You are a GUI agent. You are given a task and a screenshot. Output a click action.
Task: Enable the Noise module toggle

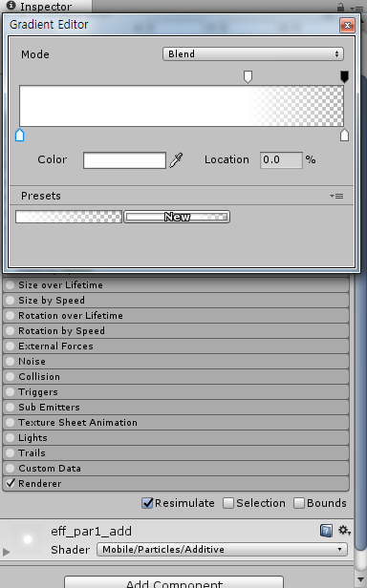point(11,361)
